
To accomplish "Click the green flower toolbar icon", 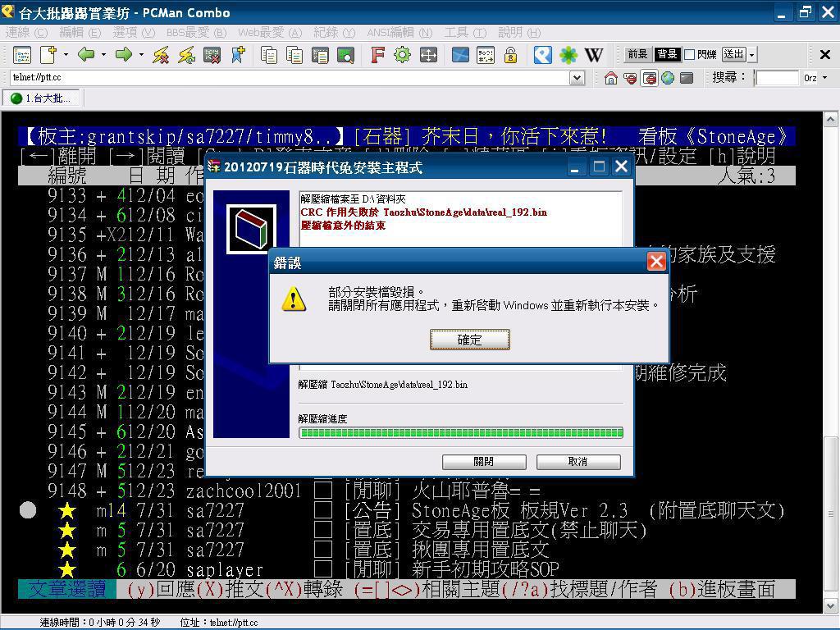I will click(x=568, y=55).
